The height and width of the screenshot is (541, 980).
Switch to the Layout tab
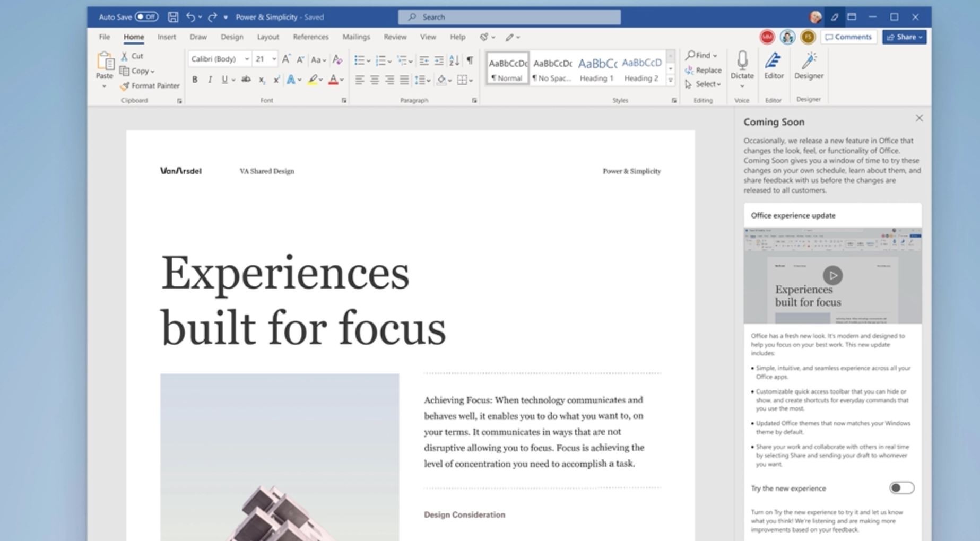point(268,37)
